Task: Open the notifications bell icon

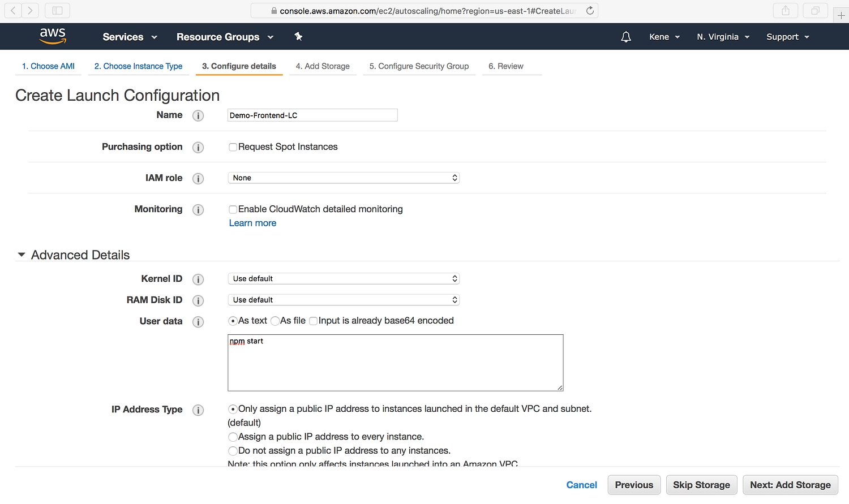Action: click(x=626, y=37)
